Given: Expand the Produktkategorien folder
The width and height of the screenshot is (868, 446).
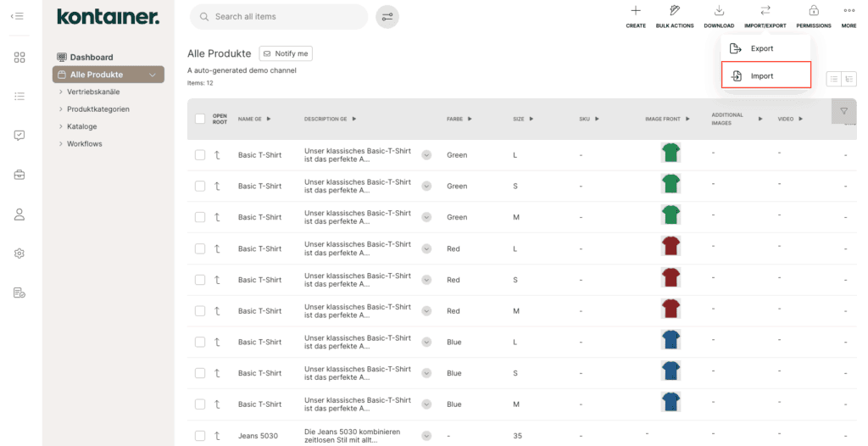Looking at the screenshot, I should click(x=61, y=109).
